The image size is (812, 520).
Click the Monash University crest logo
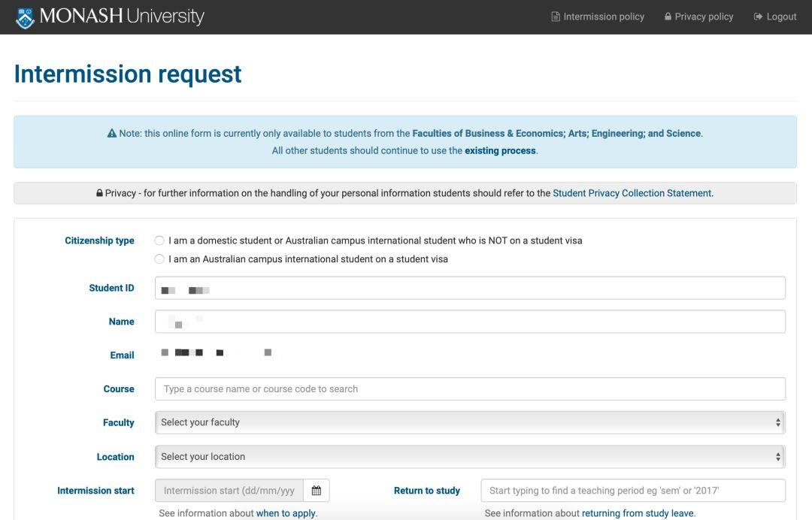(x=25, y=17)
